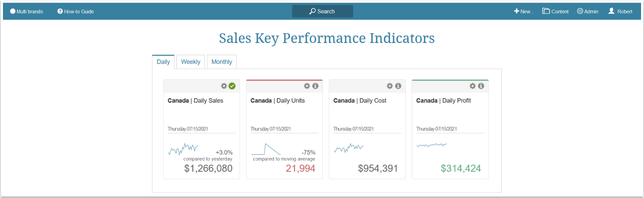Expand the Admin menu

[588, 11]
